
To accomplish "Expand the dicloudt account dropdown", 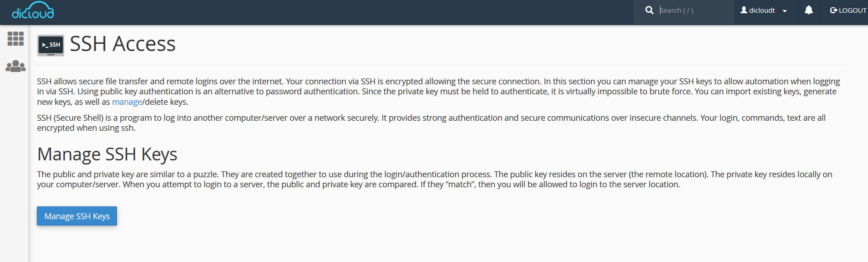I will [764, 10].
